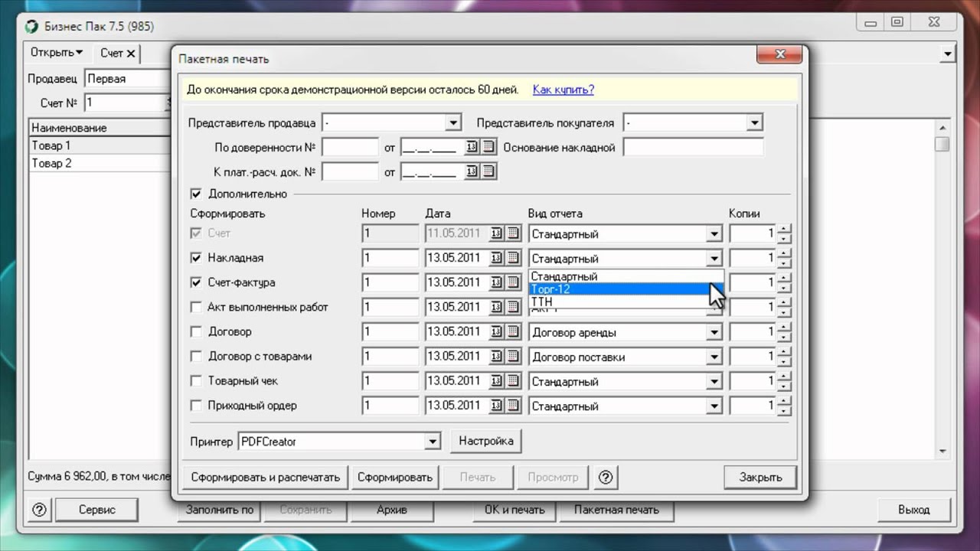Select the Товар 1 row in main window
Screen dimensions: 980x551
pos(100,145)
